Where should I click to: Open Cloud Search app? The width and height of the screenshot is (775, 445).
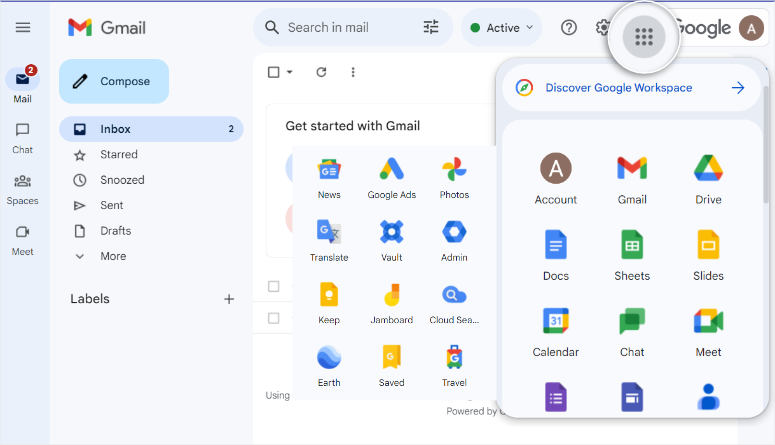tap(454, 304)
